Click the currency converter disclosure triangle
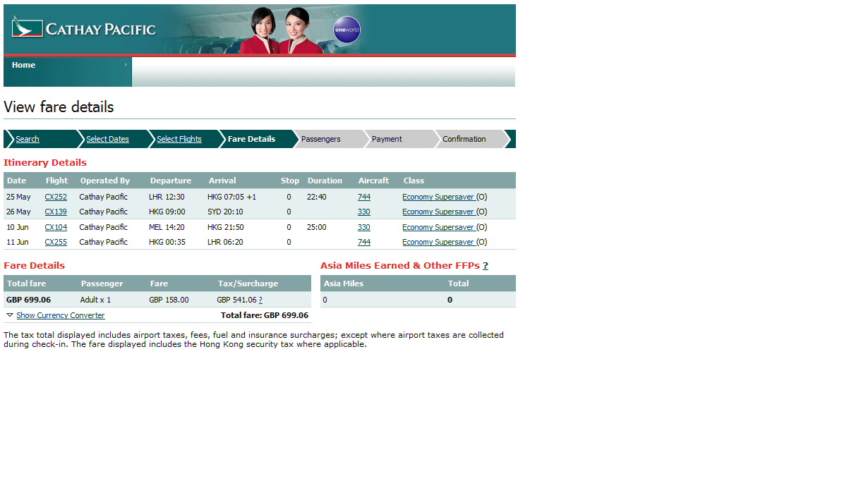The image size is (868, 488). (x=10, y=315)
